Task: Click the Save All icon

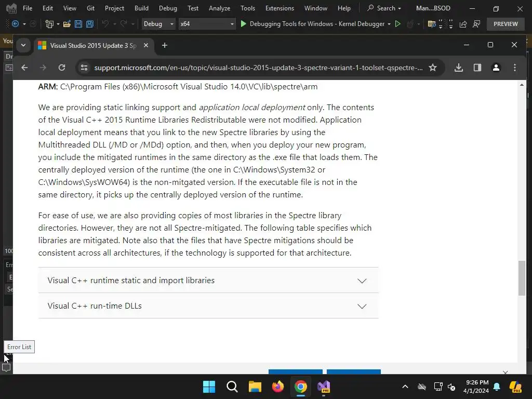Action: (89, 24)
